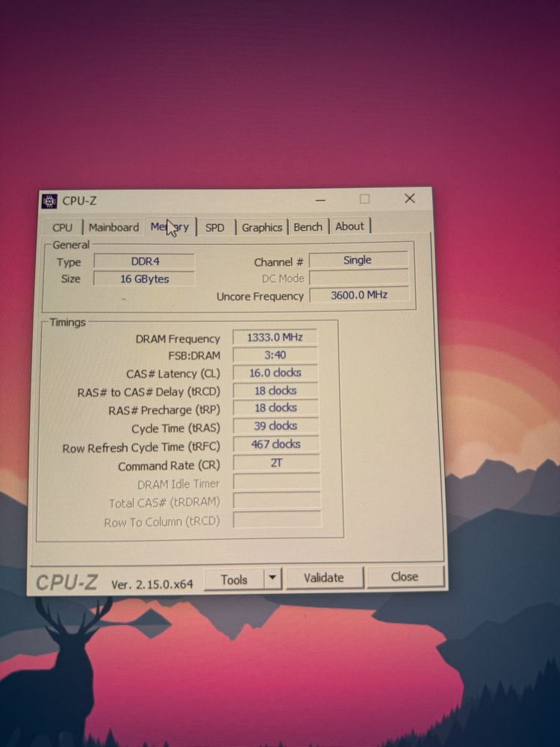Click the empty DC Mode field

coord(358,277)
